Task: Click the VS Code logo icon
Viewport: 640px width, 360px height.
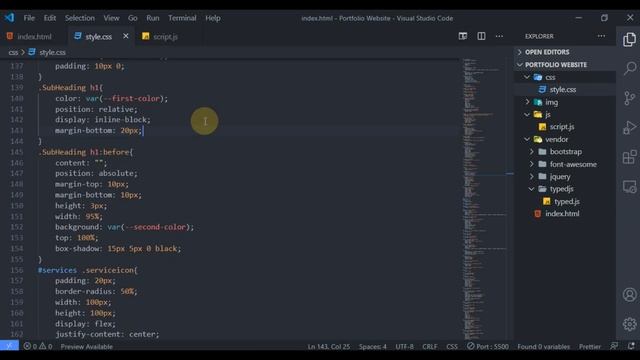Action: tap(9, 18)
